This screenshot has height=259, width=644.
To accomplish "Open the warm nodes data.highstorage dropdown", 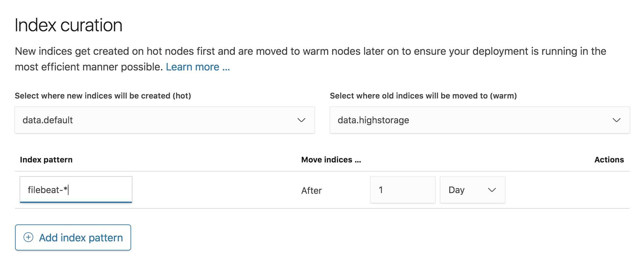I will (x=480, y=120).
